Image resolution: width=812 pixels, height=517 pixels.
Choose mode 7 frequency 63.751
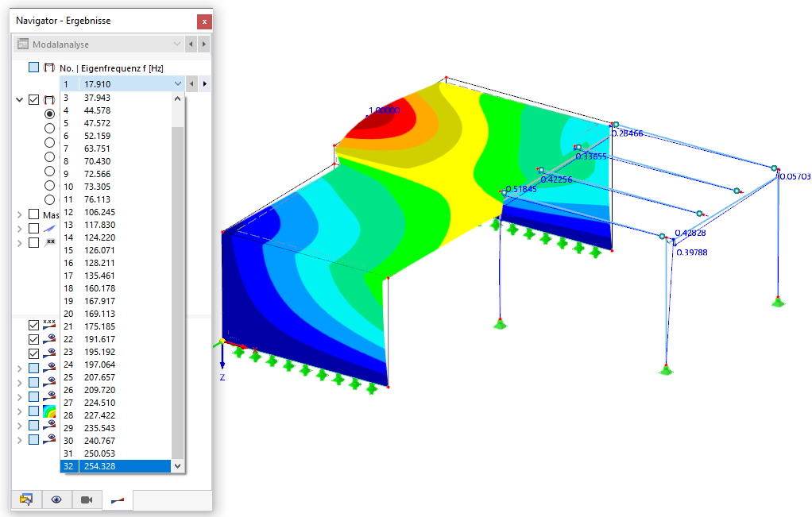[115, 149]
